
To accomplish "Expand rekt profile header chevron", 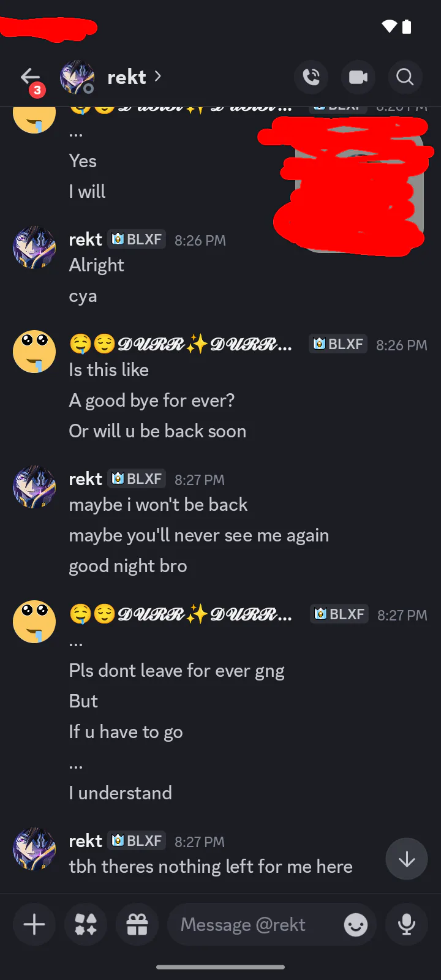I will coord(158,77).
